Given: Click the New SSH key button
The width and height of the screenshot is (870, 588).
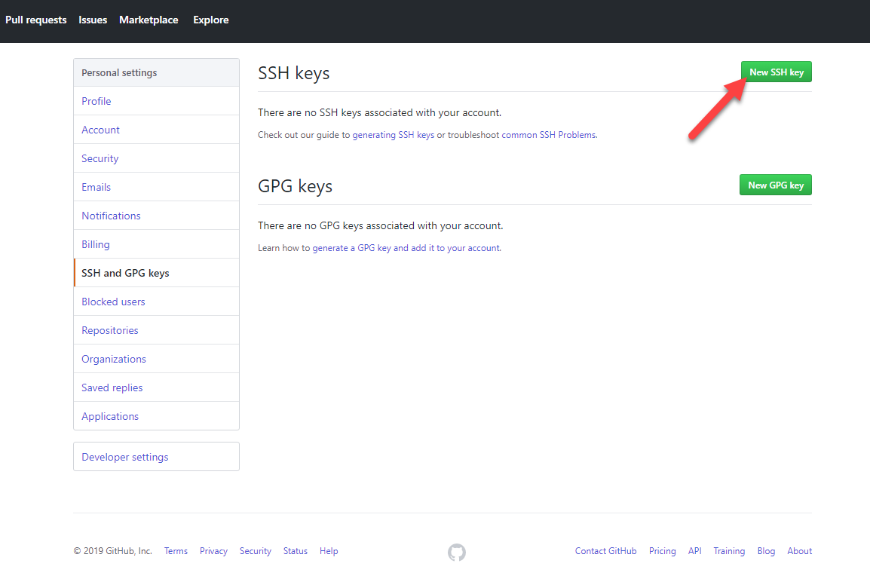Looking at the screenshot, I should pyautogui.click(x=777, y=72).
